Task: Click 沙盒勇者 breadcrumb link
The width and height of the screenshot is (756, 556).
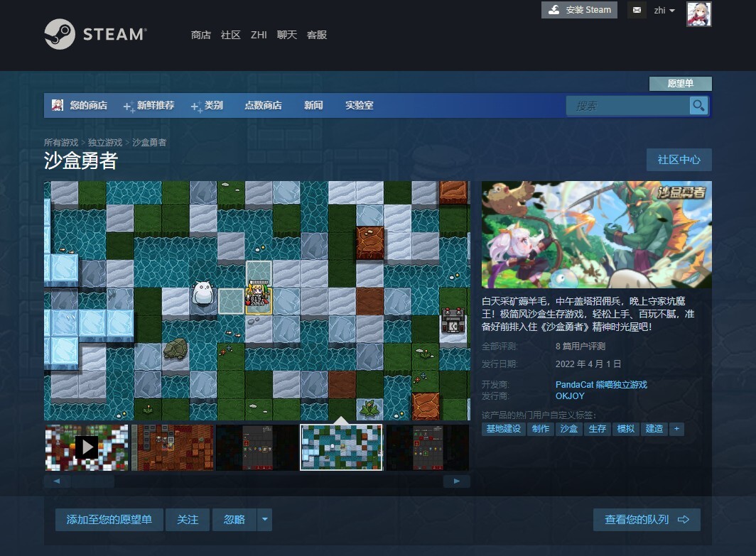Action: click(149, 143)
